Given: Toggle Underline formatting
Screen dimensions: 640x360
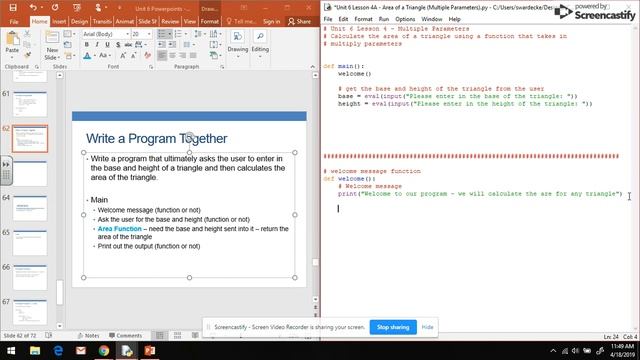Looking at the screenshot, I should tap(107, 44).
